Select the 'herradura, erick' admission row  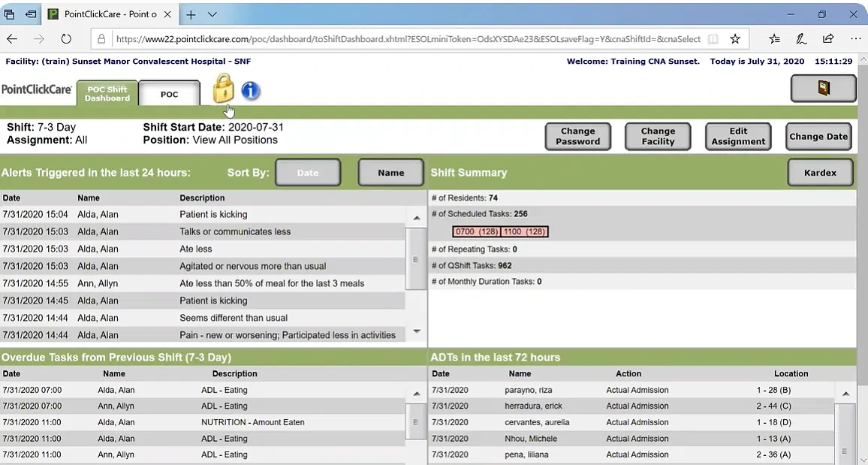coord(631,406)
